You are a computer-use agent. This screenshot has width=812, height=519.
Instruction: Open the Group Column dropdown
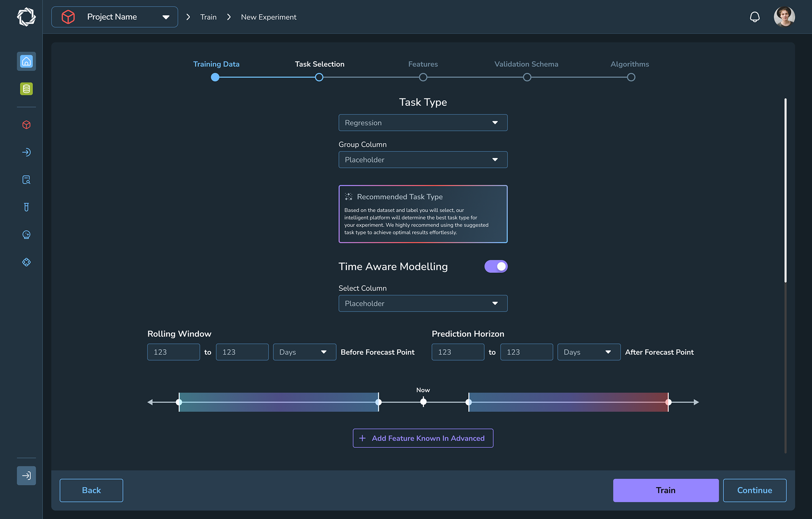tap(423, 160)
